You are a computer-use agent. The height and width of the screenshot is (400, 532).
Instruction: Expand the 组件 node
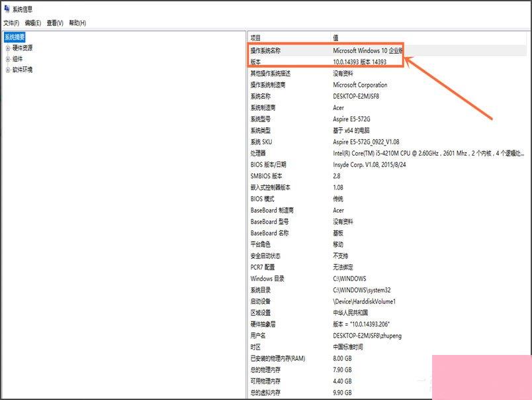tap(8, 59)
